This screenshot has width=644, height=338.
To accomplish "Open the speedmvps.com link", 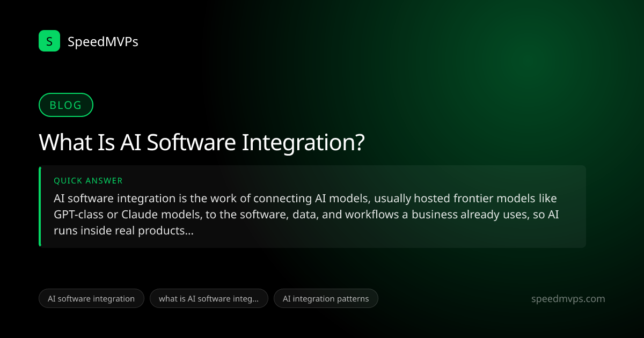I will click(x=568, y=299).
